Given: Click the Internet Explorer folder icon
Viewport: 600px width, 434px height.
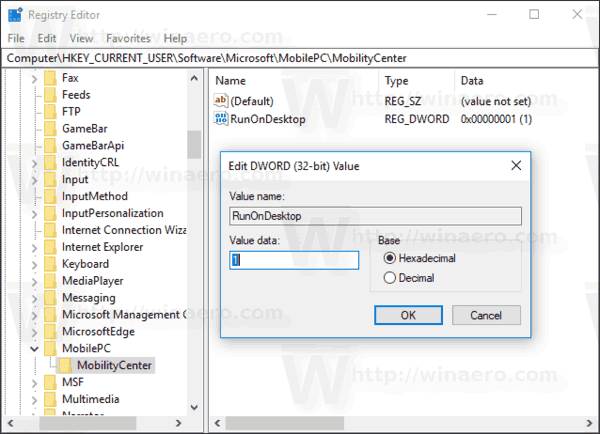Looking at the screenshot, I should (x=50, y=247).
